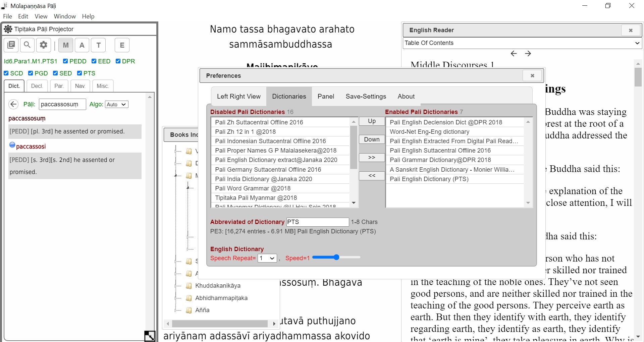Click the back arrow beside the Pāḷi field
The width and height of the screenshot is (644, 342).
point(13,104)
